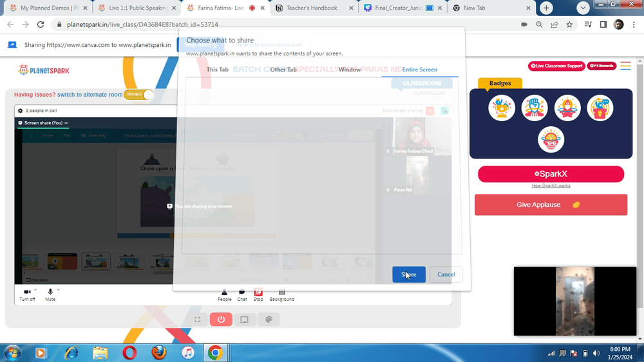Select the bottom glasses badge
644x362 pixels.
pyautogui.click(x=551, y=140)
